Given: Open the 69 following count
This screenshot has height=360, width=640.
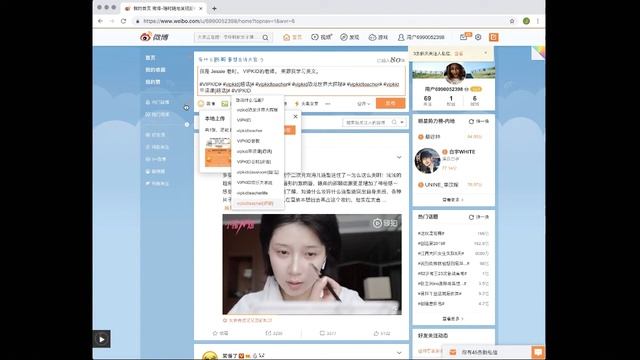Looking at the screenshot, I should click(427, 100).
